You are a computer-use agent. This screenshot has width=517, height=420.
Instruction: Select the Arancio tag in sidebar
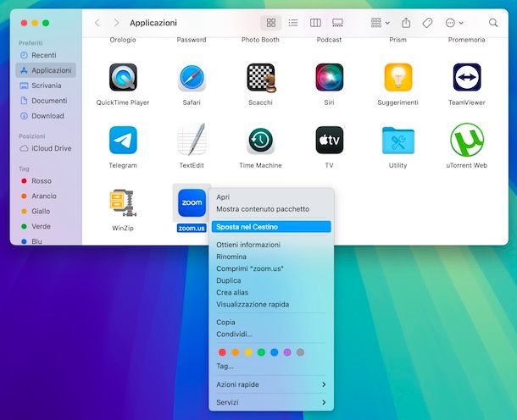coord(46,196)
